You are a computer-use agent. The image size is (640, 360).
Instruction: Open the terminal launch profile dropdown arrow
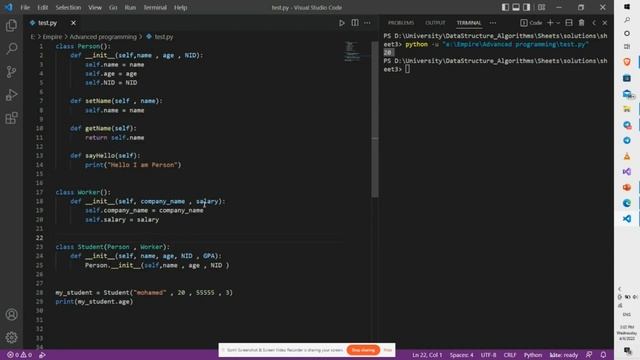tap(558, 23)
